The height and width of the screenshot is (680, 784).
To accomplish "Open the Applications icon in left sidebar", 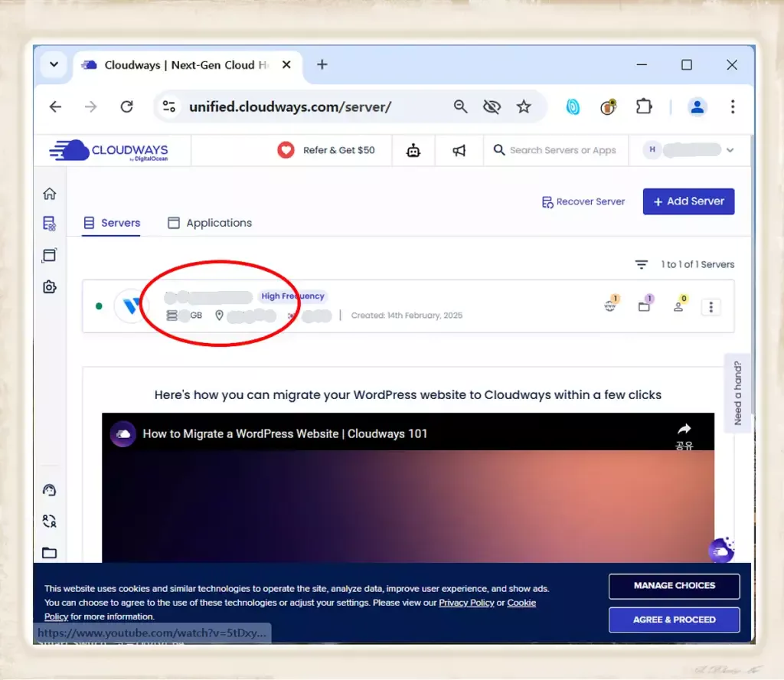I will click(50, 255).
